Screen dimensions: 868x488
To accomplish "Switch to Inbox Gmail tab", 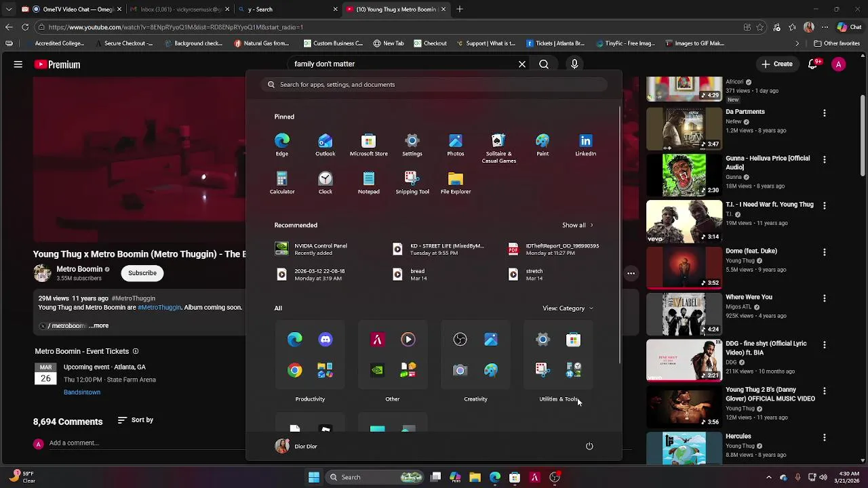I will tap(180, 9).
